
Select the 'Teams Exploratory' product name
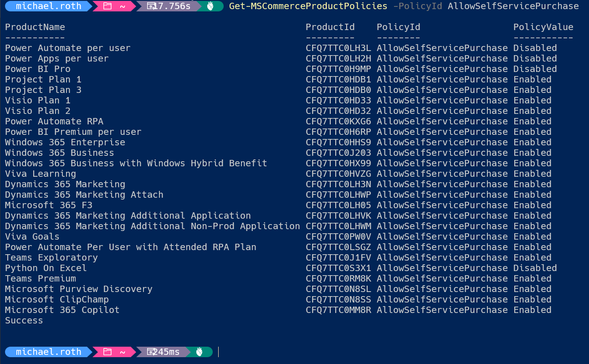[51, 257]
